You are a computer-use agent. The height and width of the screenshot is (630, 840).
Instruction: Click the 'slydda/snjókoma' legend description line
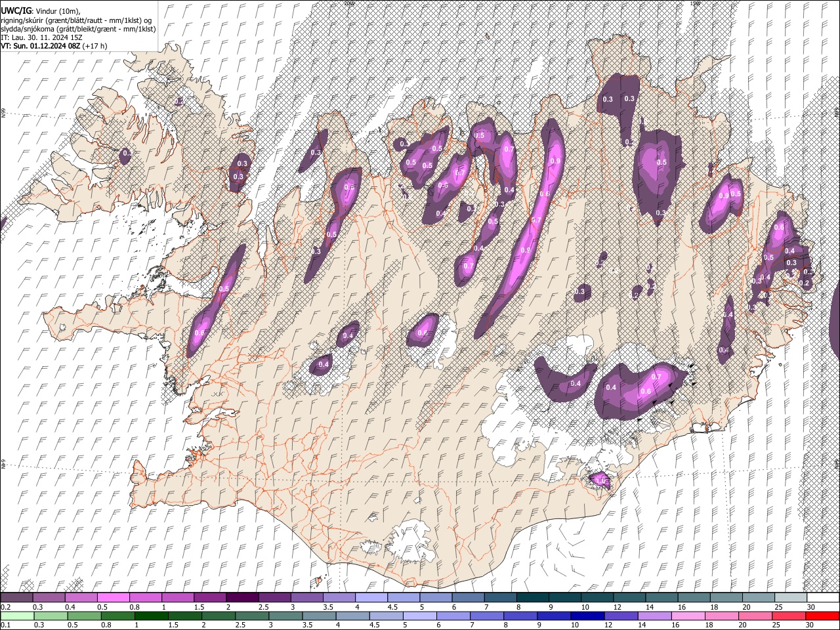78,29
